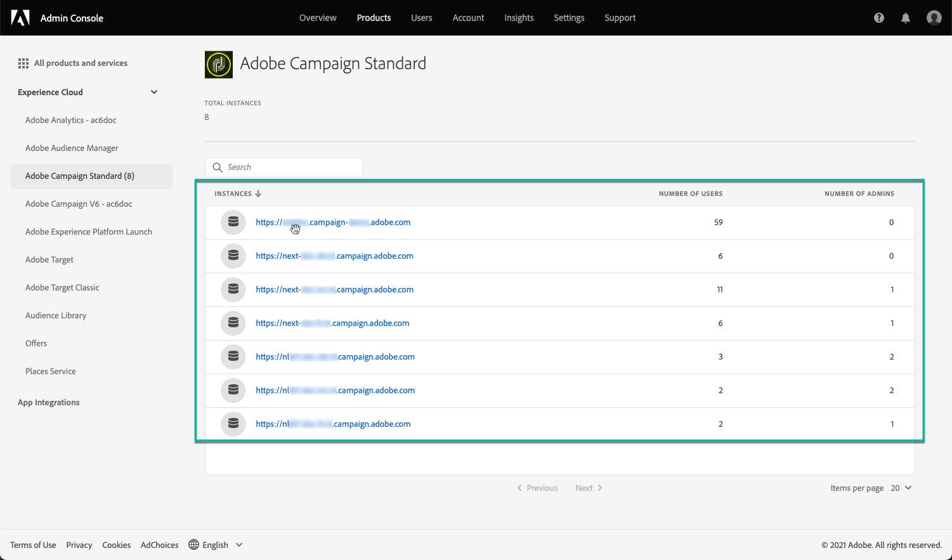Click database icon for 2-user, 1-admin instance
Image resolution: width=952 pixels, height=560 pixels.
(233, 424)
